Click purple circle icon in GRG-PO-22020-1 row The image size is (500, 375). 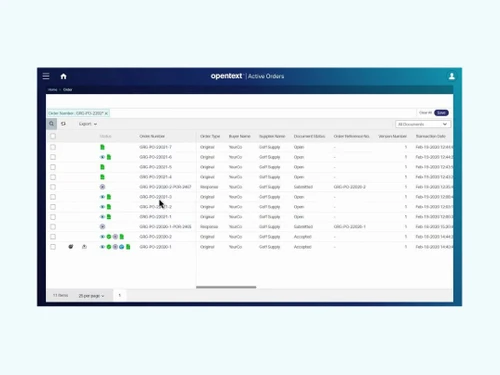115,247
